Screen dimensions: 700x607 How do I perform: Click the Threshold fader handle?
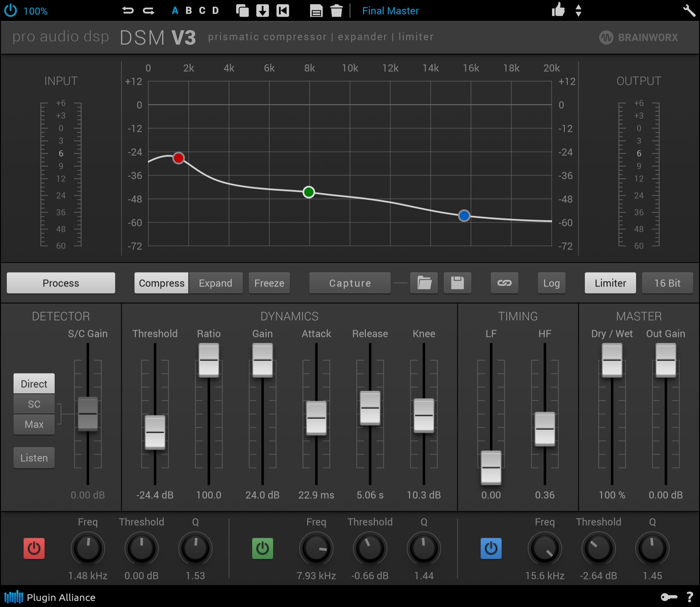click(x=155, y=432)
